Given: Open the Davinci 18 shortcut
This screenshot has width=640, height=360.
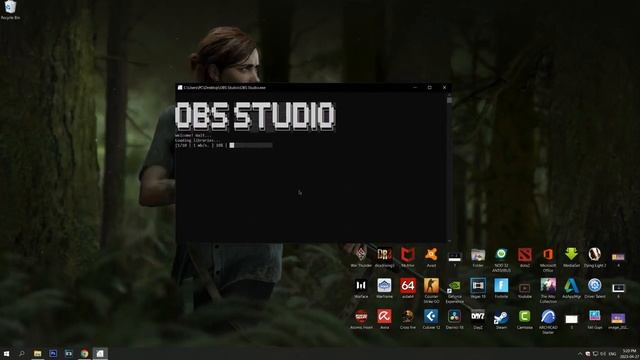Looking at the screenshot, I should (454, 319).
